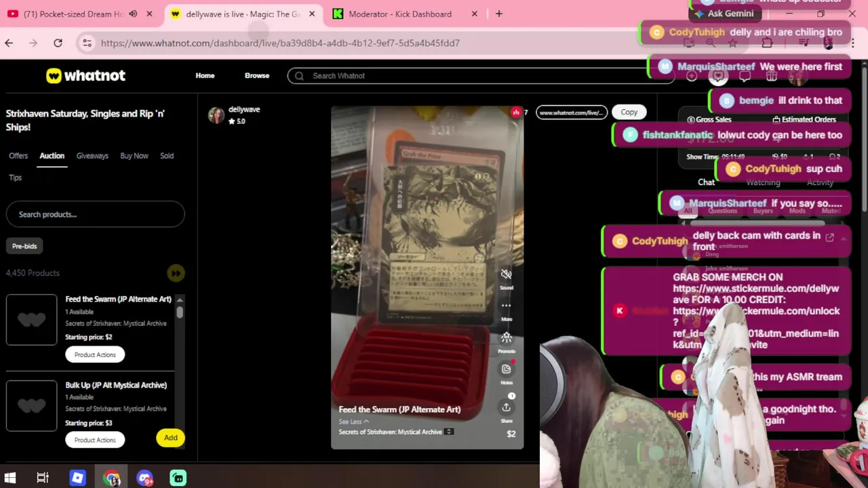Viewport: 868px width, 488px height.
Task: Switch to Buy Now tab
Action: point(134,156)
